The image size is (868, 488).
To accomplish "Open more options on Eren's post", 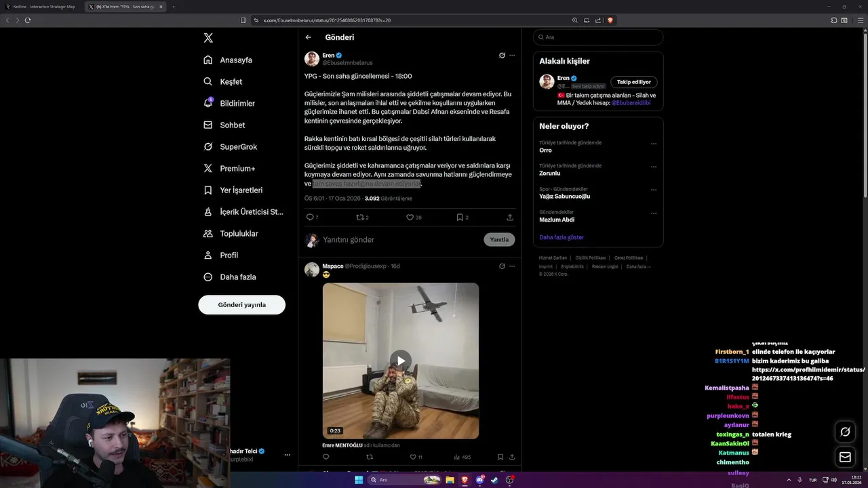I will pos(512,55).
